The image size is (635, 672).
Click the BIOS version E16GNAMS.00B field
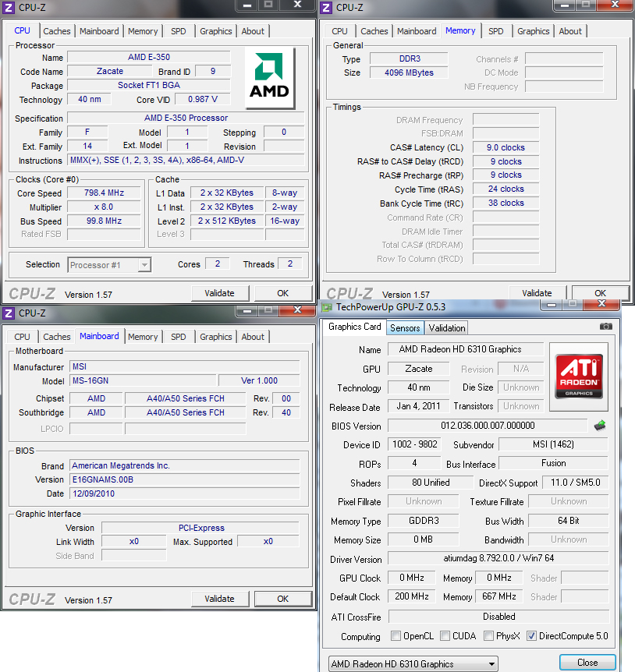coord(184,479)
